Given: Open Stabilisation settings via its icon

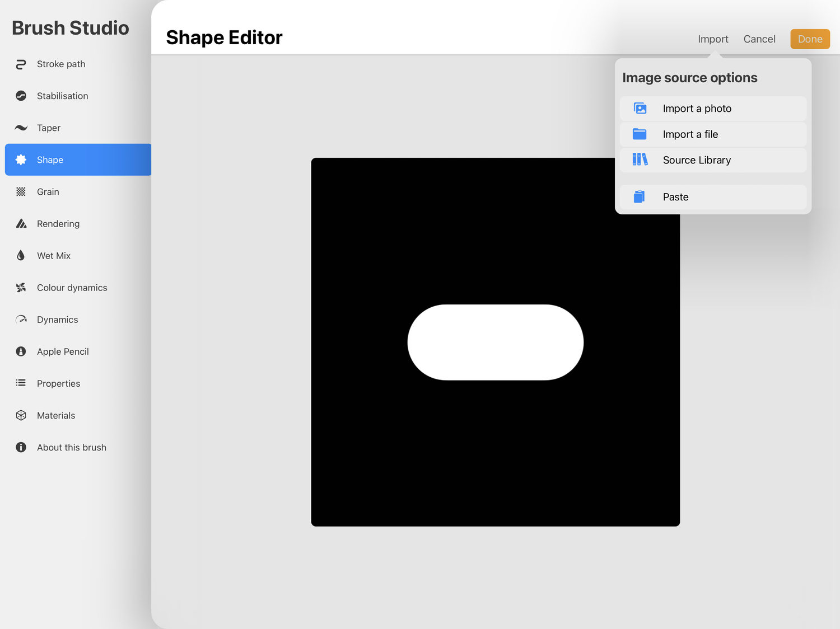Looking at the screenshot, I should (21, 96).
